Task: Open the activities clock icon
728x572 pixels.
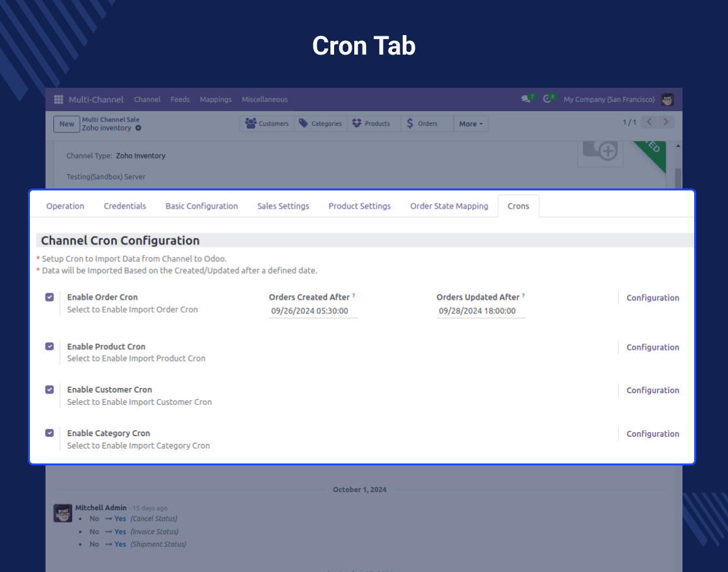Action: (547, 99)
